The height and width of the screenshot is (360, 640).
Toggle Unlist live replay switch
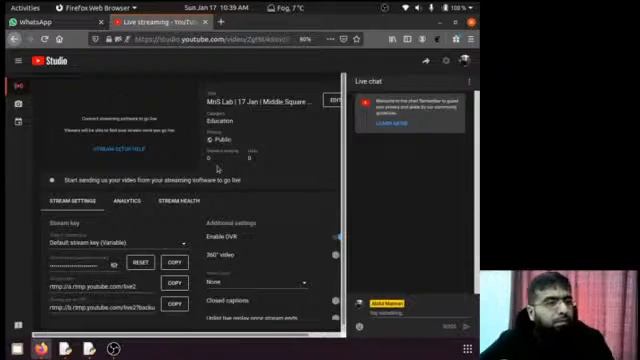336,317
